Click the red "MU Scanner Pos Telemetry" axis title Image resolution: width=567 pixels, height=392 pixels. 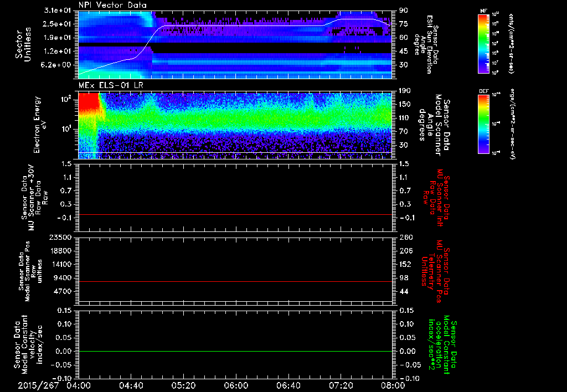pyautogui.click(x=435, y=271)
